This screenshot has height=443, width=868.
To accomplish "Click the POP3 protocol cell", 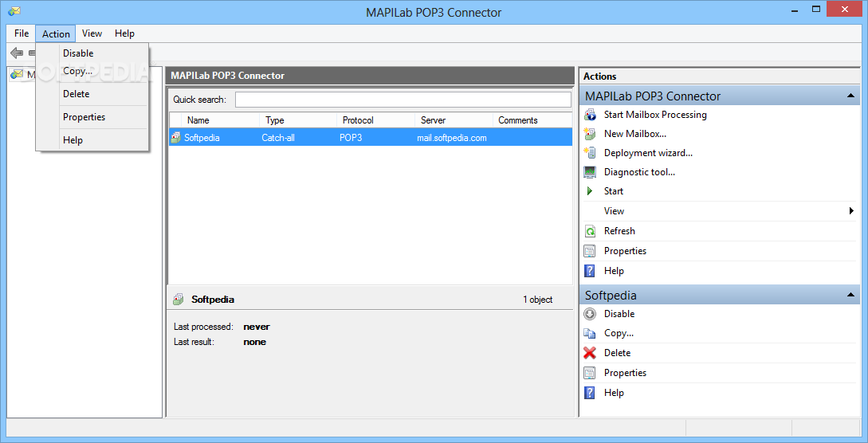I will (x=351, y=138).
